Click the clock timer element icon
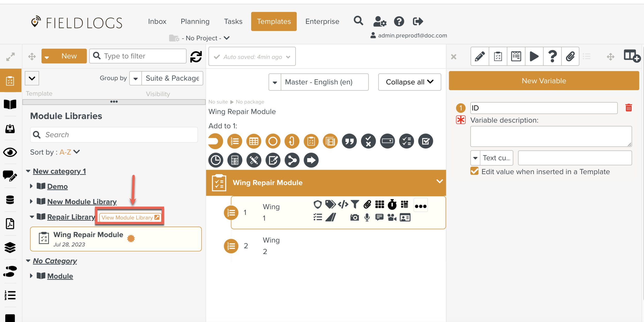The height and width of the screenshot is (322, 644). coord(216,160)
